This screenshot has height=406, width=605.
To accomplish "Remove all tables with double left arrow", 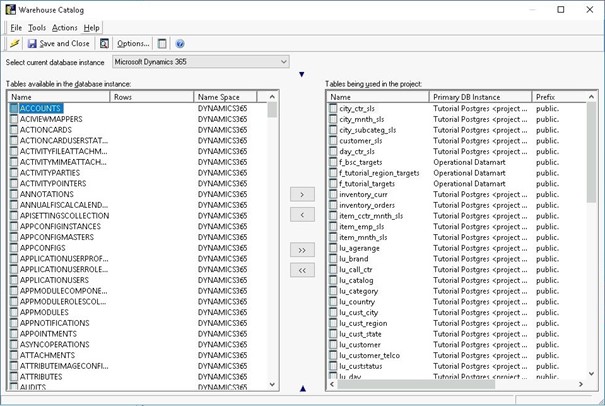I will coord(301,270).
